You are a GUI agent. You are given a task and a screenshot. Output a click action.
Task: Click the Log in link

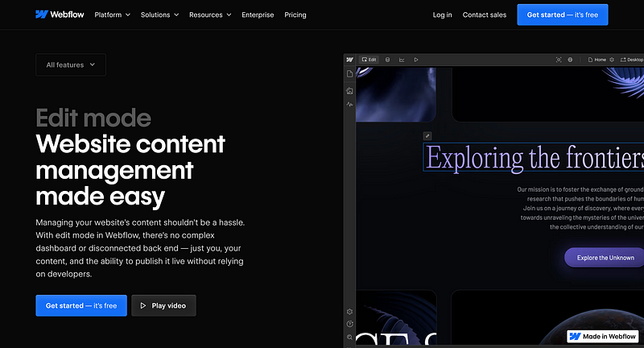click(x=442, y=14)
